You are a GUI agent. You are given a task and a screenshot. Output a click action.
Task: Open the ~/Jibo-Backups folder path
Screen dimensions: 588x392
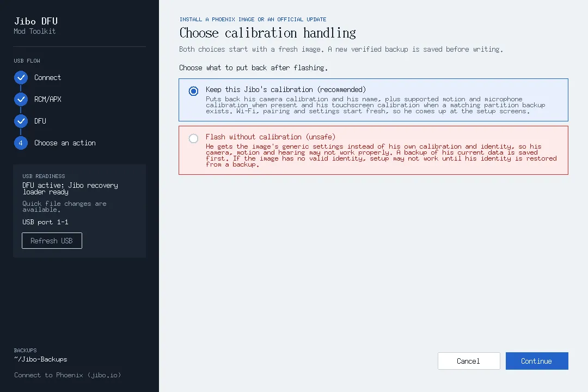click(40, 359)
